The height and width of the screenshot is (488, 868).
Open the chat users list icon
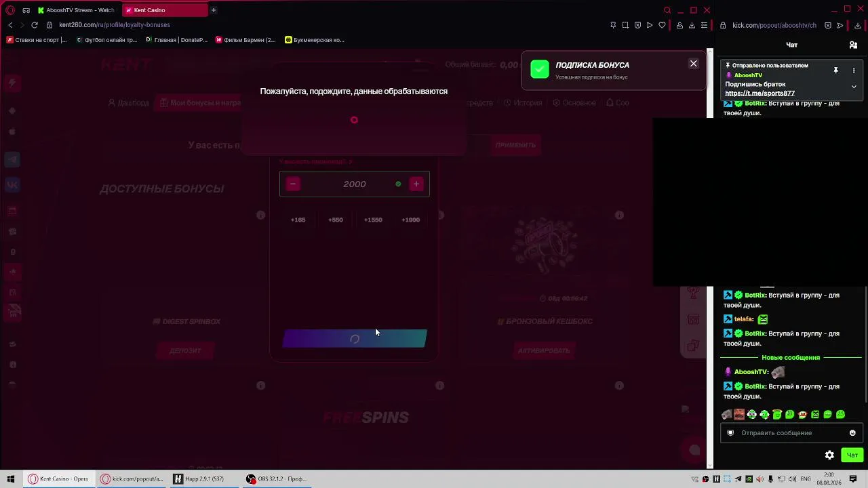[853, 45]
